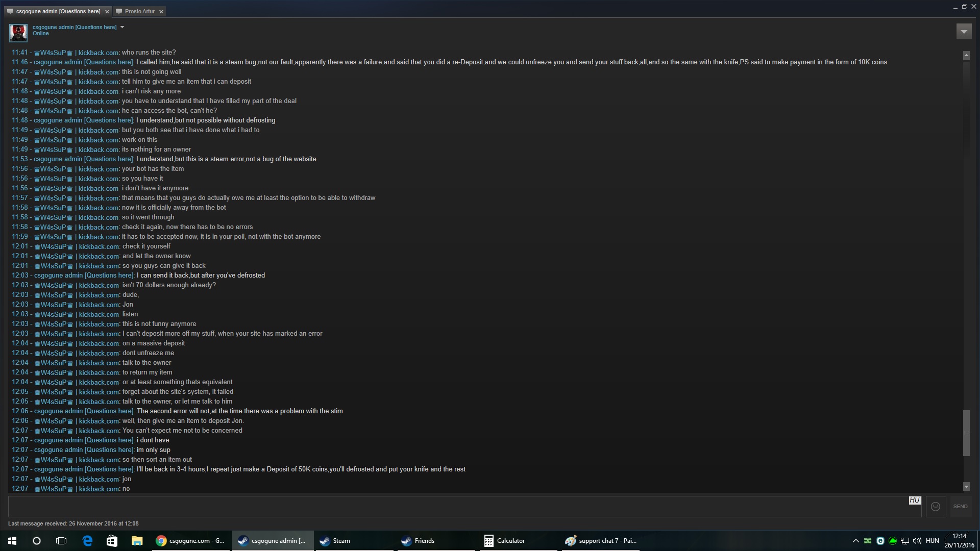Select the csgogune admin chat tab
The width and height of the screenshot is (980, 551).
pos(58,11)
